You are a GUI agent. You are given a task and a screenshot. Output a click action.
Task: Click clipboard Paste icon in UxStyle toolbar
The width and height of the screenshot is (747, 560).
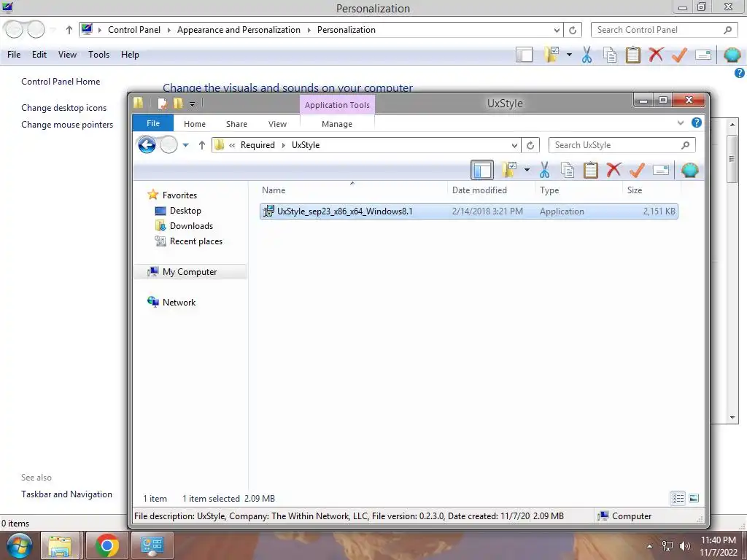pyautogui.click(x=590, y=170)
